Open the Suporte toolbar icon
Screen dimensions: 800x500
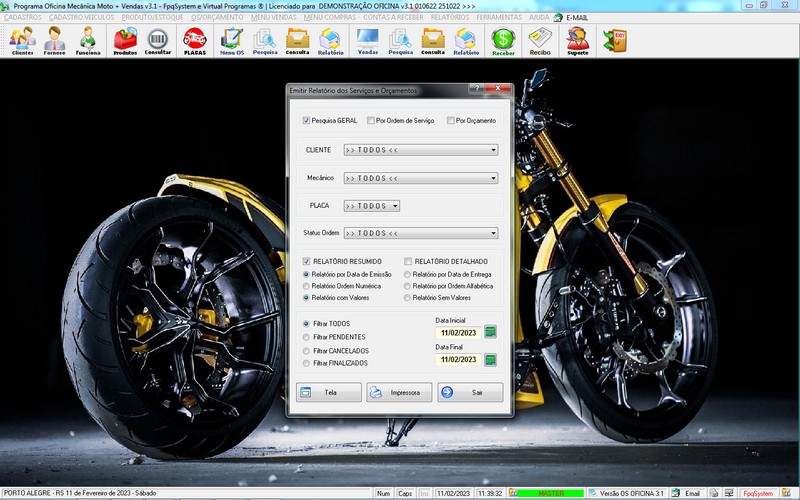(x=577, y=40)
